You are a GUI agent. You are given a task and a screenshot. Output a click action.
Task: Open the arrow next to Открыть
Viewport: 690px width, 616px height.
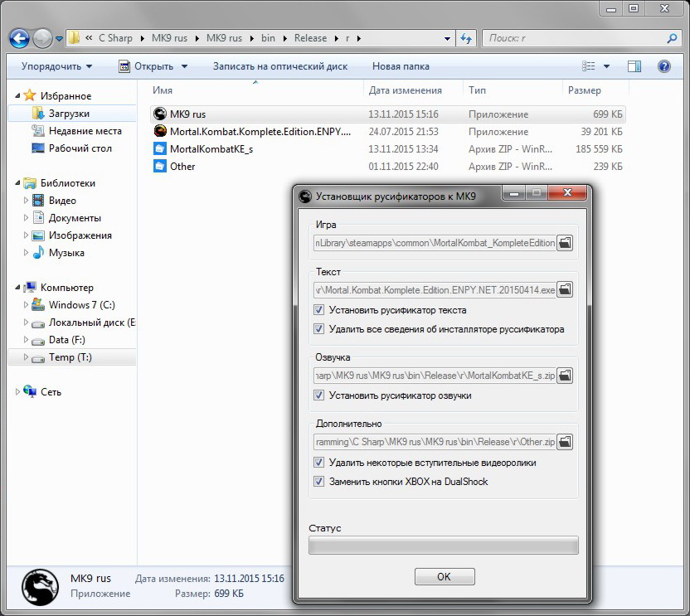pyautogui.click(x=184, y=66)
